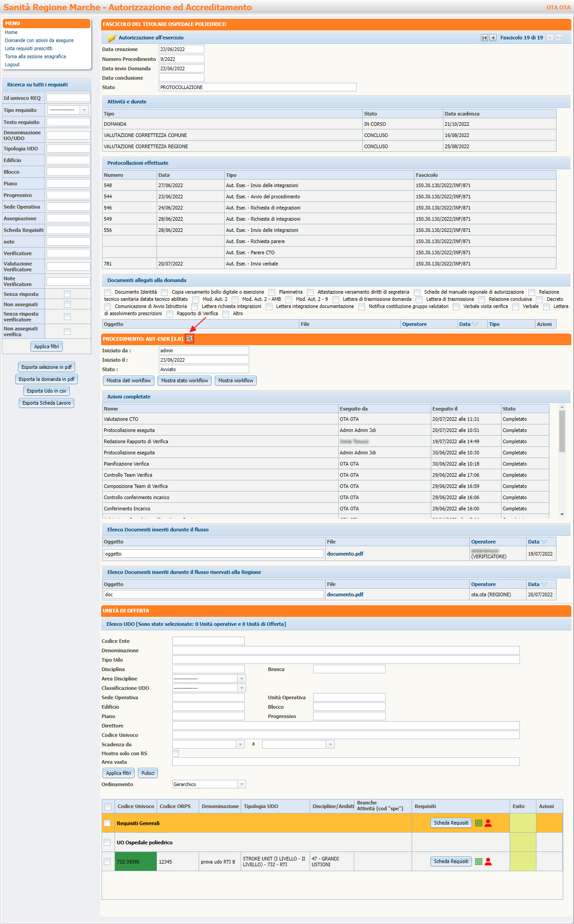The image size is (574, 924).
Task: Select all UDO rows header checkbox
Action: (108, 807)
